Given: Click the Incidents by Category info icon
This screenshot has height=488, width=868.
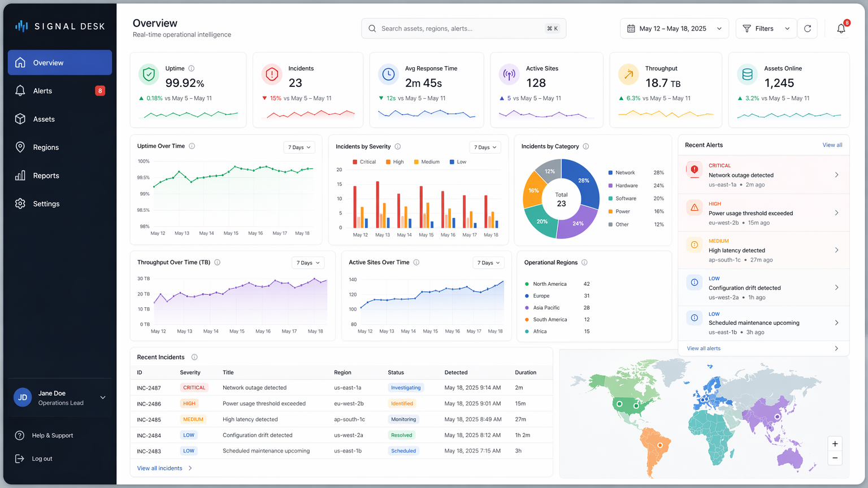Looking at the screenshot, I should click(586, 146).
